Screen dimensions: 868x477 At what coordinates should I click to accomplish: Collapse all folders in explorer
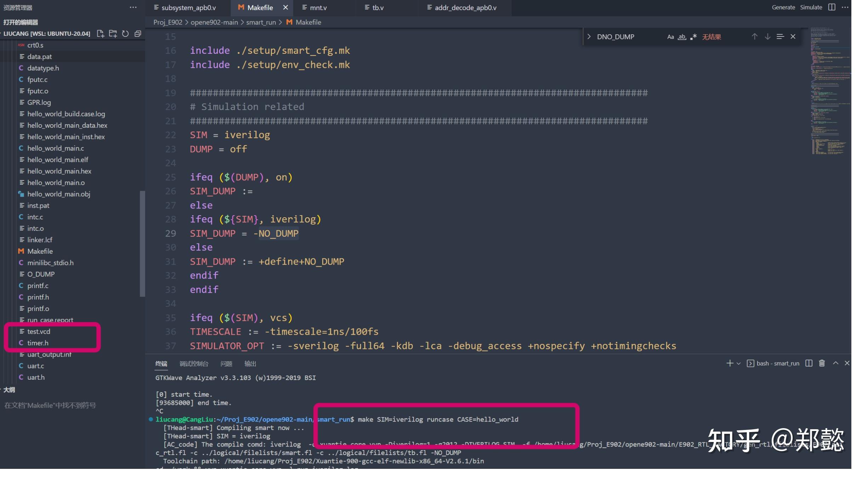click(138, 34)
